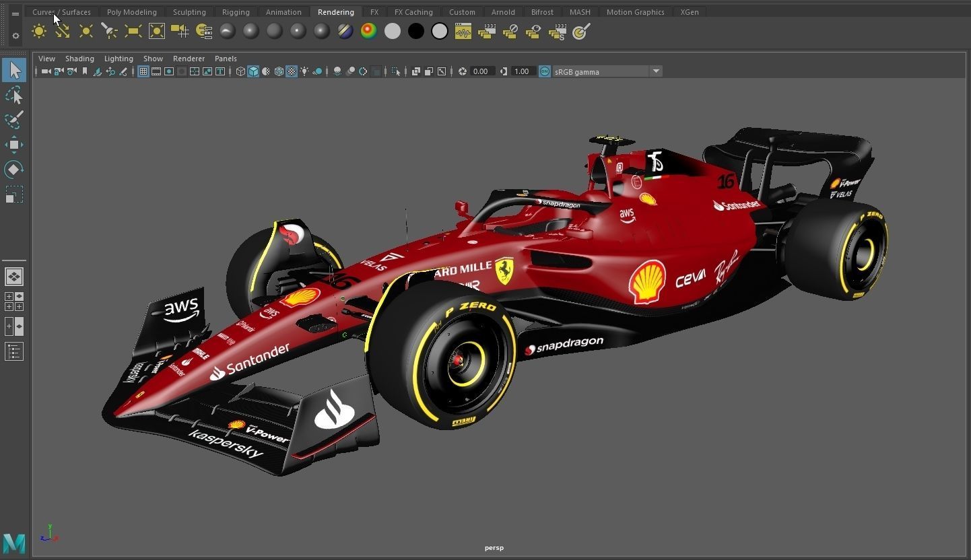Toggle textured display in viewport

[x=292, y=71]
